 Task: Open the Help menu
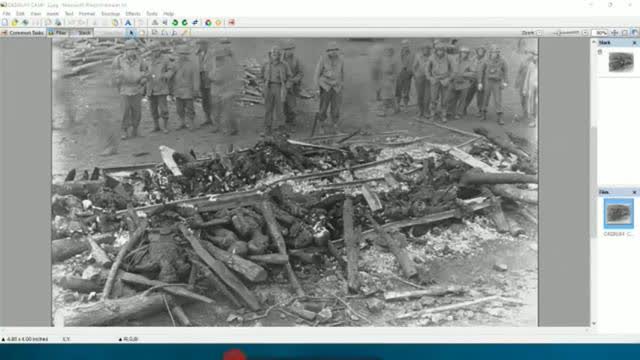[169, 13]
